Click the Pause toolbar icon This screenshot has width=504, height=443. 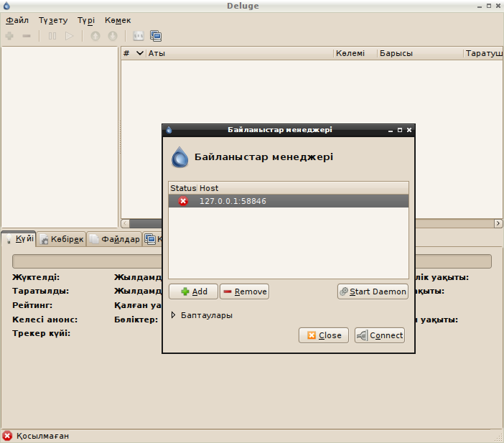[52, 36]
